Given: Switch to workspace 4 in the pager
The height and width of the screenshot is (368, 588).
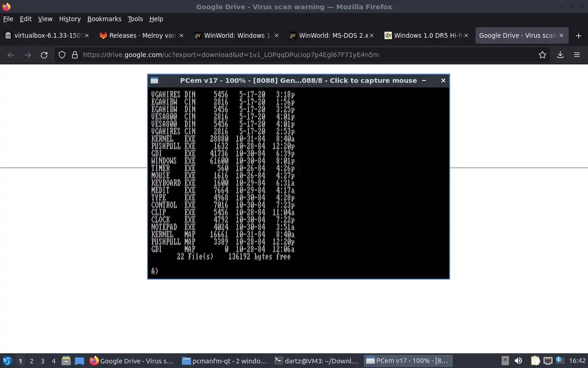Looking at the screenshot, I should (x=53, y=361).
